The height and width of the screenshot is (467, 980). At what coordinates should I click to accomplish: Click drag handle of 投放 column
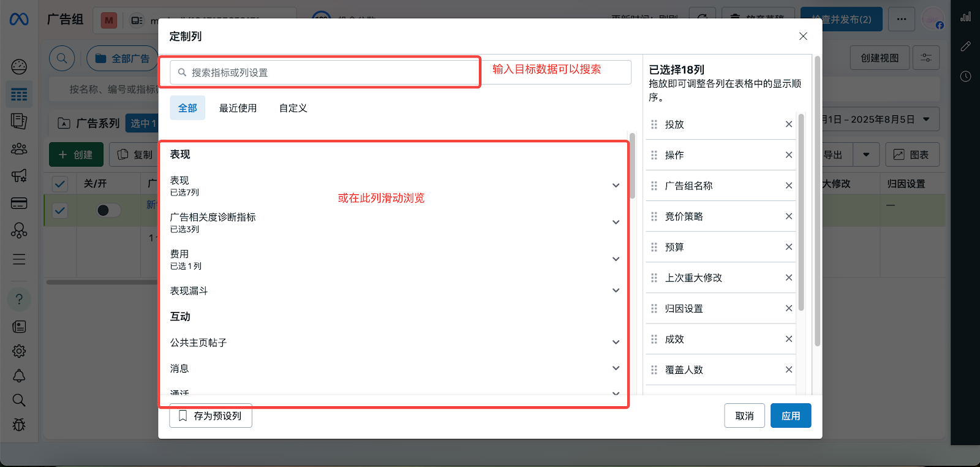tap(654, 124)
